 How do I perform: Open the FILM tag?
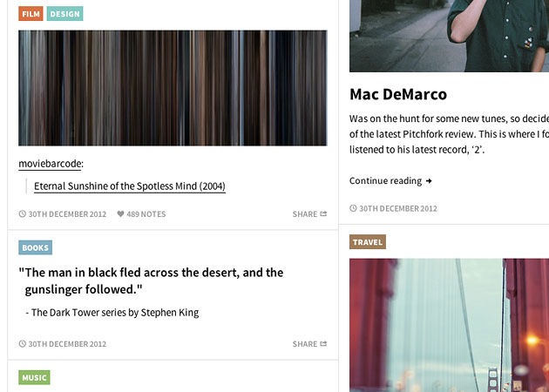[30, 14]
